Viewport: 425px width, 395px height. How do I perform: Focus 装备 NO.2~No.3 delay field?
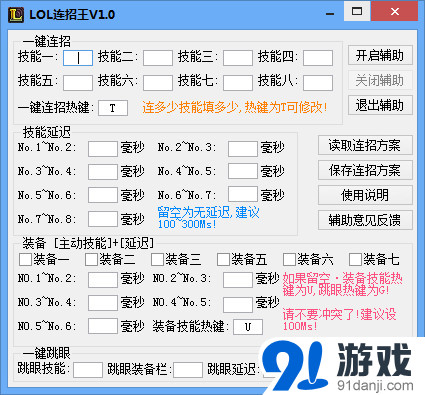pyautogui.click(x=238, y=280)
